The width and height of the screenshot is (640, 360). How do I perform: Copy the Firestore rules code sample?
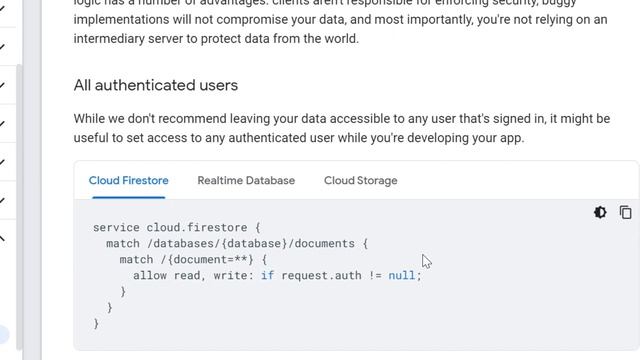point(625,212)
